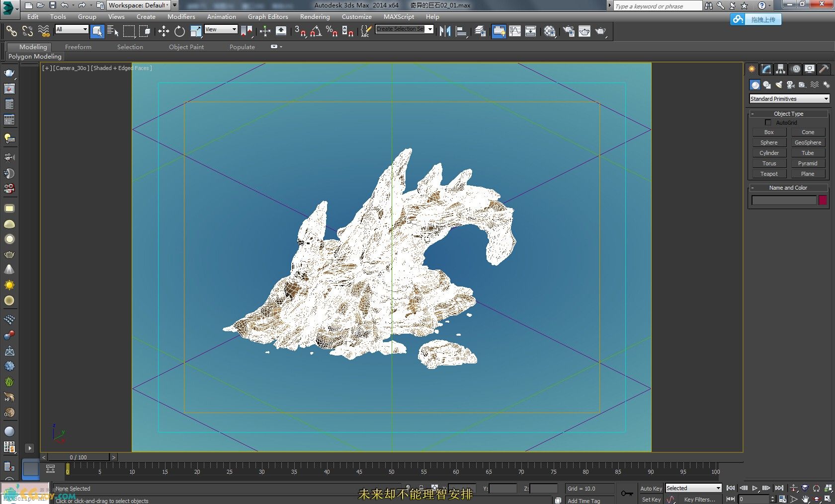The width and height of the screenshot is (835, 504).
Task: Click Maximize Viewport Toggle icon
Action: (828, 500)
